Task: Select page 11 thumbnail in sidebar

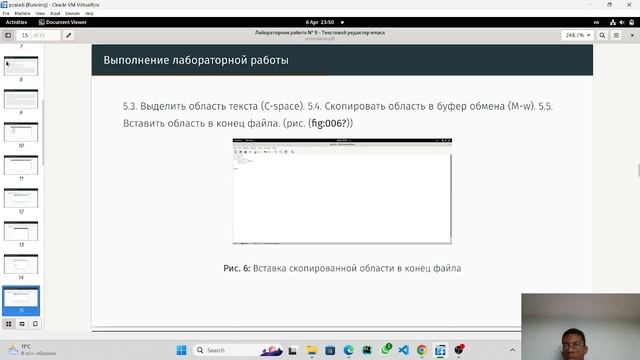Action: [21, 165]
